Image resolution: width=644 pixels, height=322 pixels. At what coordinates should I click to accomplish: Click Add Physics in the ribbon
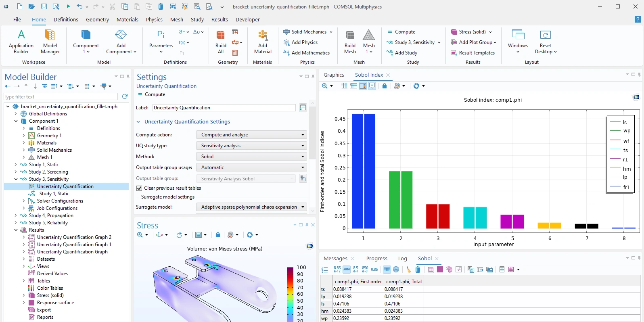(x=304, y=42)
